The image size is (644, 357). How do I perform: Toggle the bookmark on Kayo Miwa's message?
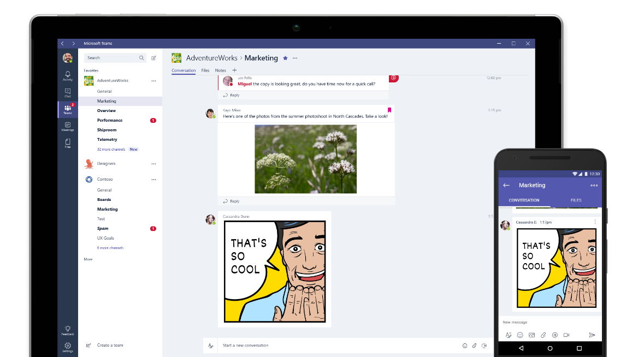pyautogui.click(x=389, y=110)
